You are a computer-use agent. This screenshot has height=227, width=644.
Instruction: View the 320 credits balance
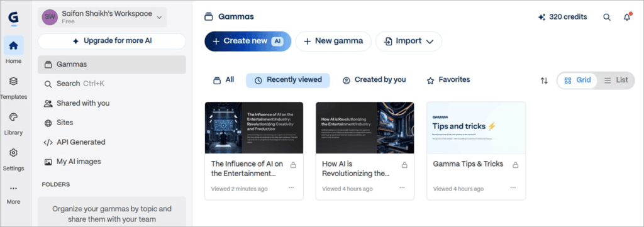(562, 17)
